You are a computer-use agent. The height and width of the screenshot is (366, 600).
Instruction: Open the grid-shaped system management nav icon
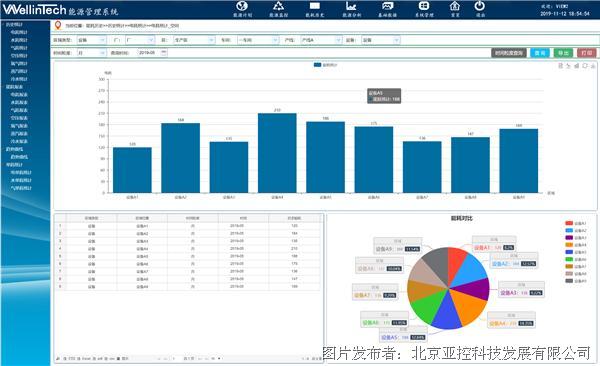424,6
